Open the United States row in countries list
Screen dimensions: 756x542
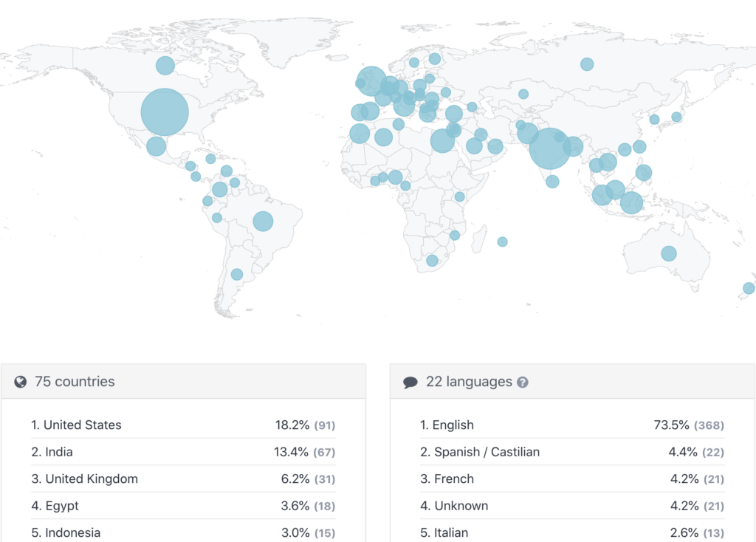(x=82, y=425)
